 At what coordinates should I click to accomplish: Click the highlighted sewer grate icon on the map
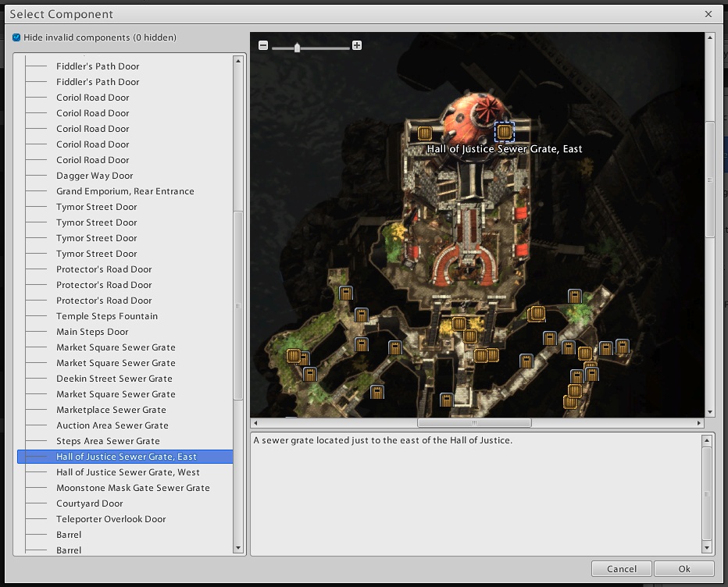(505, 132)
